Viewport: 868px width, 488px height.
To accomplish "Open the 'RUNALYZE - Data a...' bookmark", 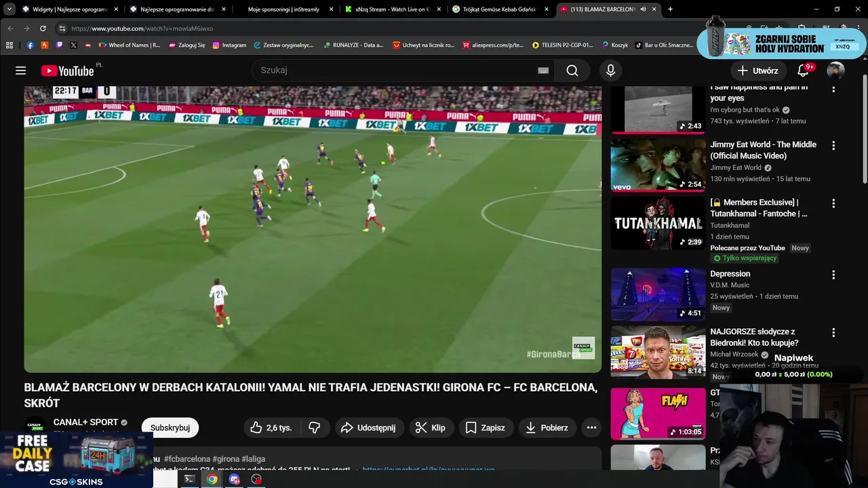I will [x=353, y=45].
